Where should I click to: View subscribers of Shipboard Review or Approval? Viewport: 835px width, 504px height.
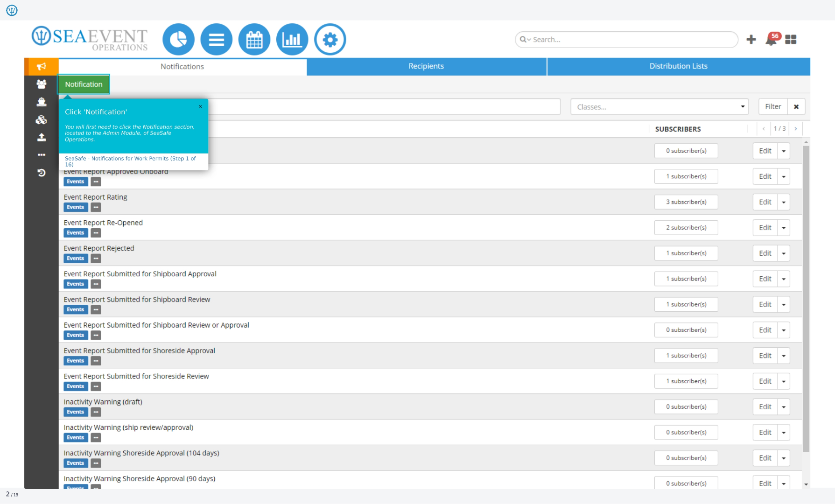pos(686,330)
